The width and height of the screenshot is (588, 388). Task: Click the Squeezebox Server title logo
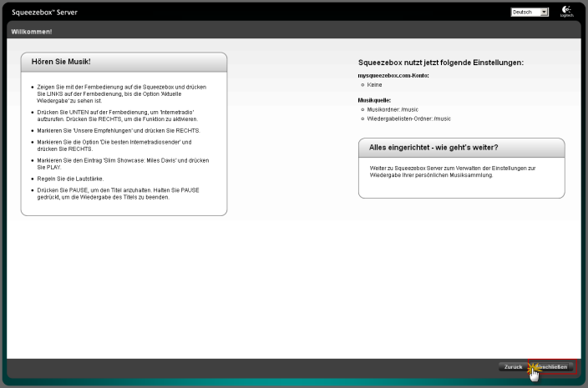click(x=44, y=13)
